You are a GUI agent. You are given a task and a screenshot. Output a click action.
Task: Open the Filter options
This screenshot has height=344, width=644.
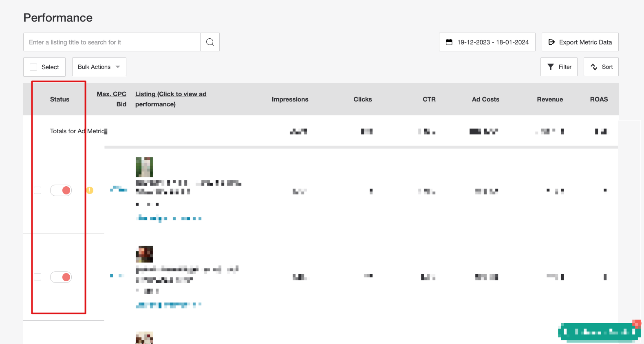[559, 67]
